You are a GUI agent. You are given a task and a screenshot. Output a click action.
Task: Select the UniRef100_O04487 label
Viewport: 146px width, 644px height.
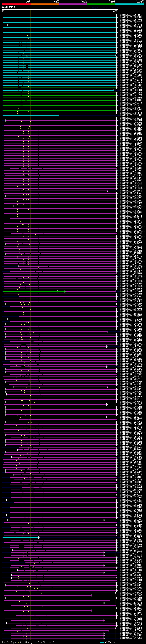click(131, 100)
